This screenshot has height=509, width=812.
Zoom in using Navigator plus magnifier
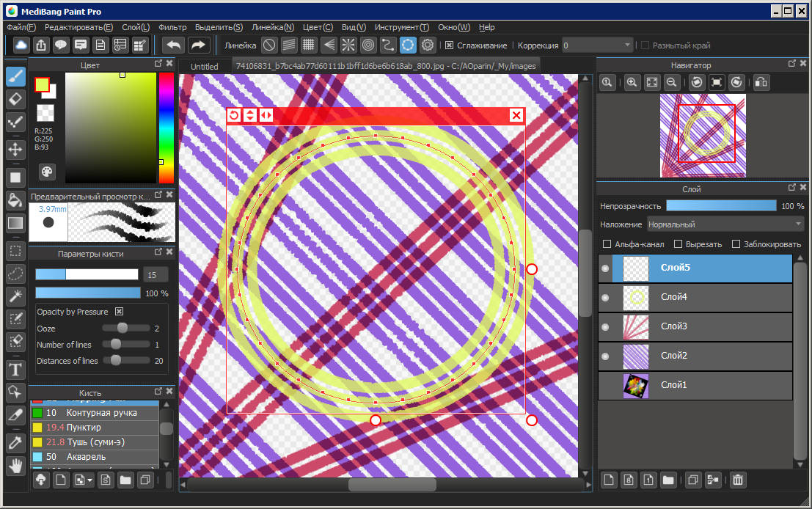(x=632, y=82)
